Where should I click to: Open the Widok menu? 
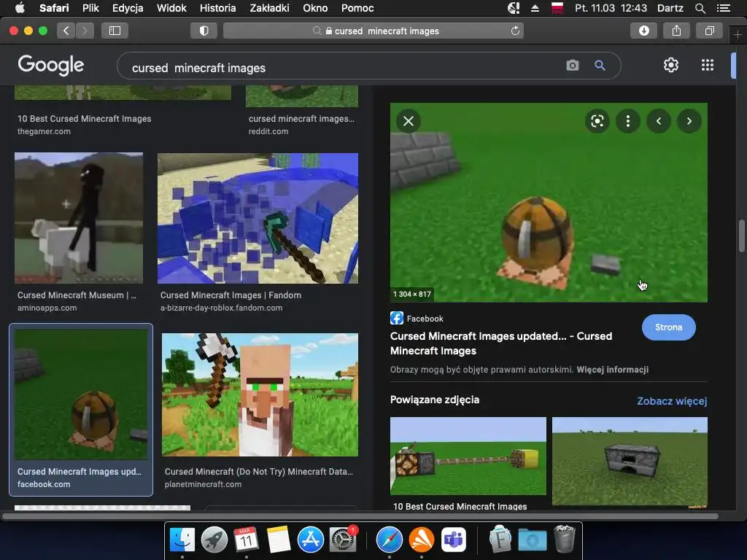coord(171,8)
